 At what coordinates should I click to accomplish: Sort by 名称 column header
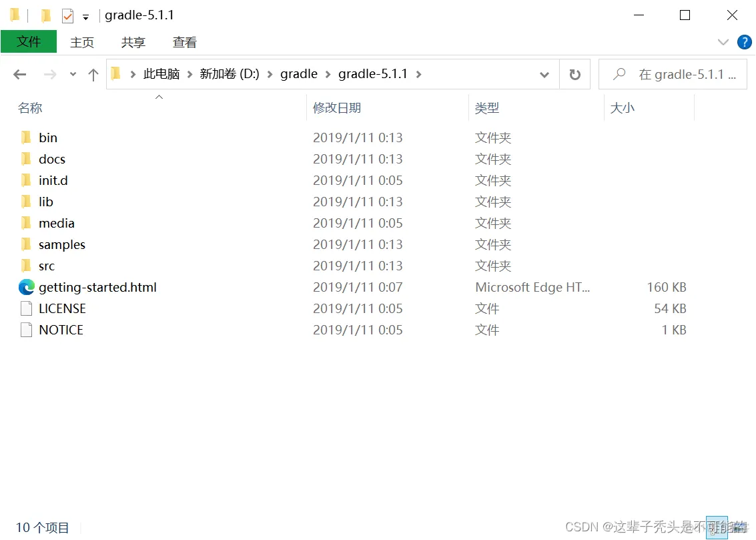click(x=30, y=107)
